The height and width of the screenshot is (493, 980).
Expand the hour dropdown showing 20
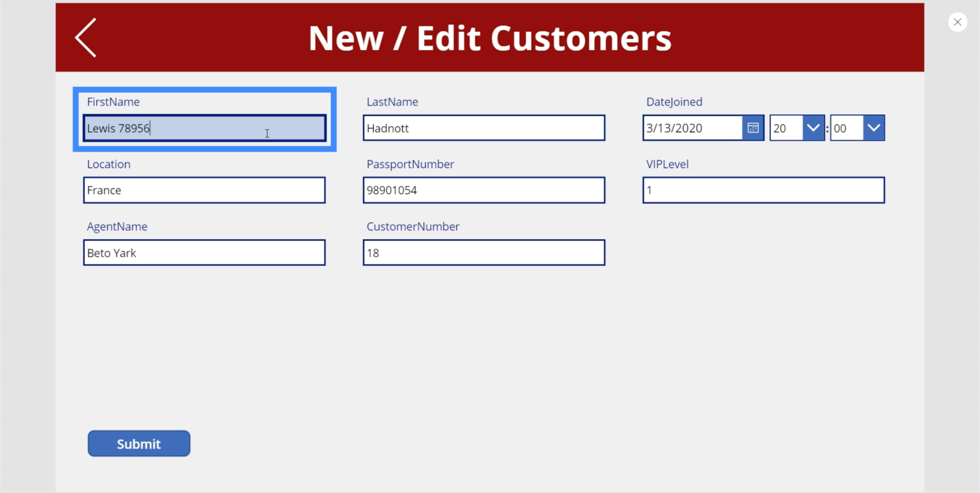point(813,128)
